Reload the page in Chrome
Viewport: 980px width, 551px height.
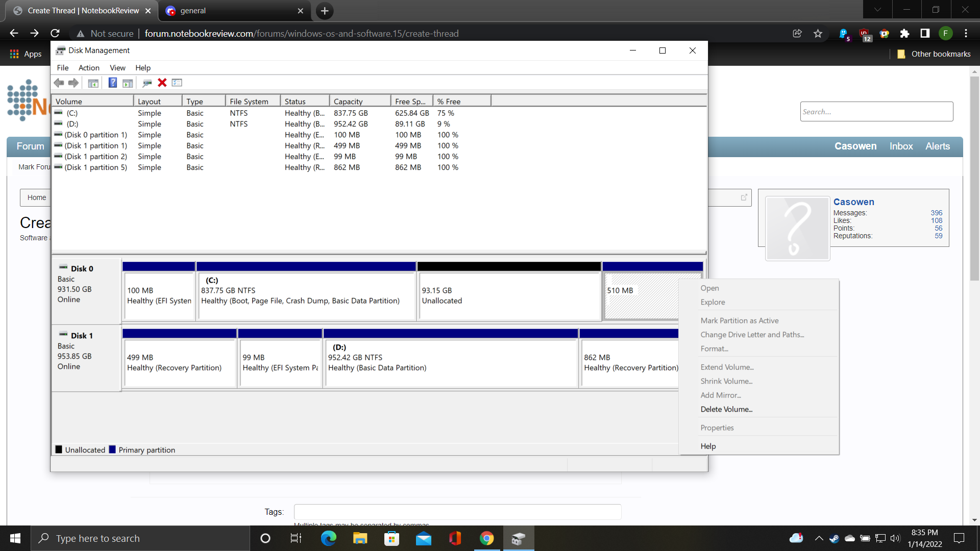click(55, 33)
